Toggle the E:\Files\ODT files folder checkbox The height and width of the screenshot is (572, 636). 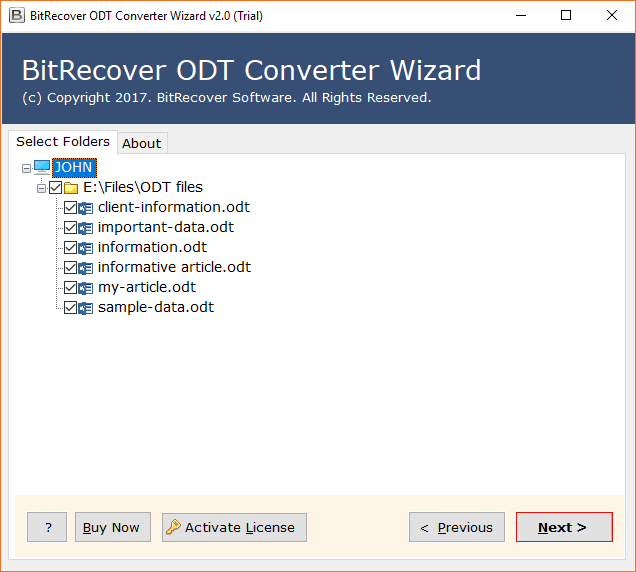[x=56, y=187]
